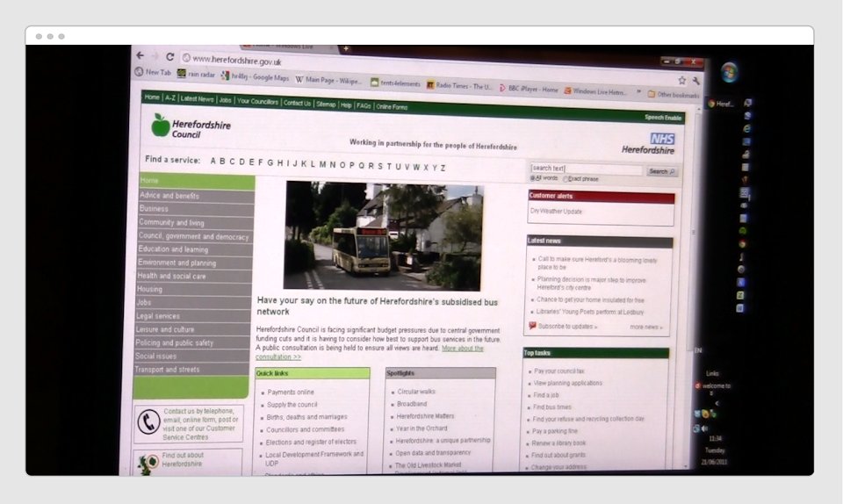The image size is (843, 504).
Task: Click the browser back arrow
Action: point(140,54)
